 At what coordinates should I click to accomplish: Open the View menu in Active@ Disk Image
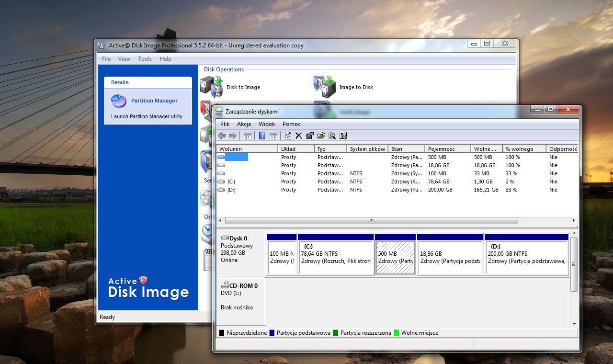124,59
